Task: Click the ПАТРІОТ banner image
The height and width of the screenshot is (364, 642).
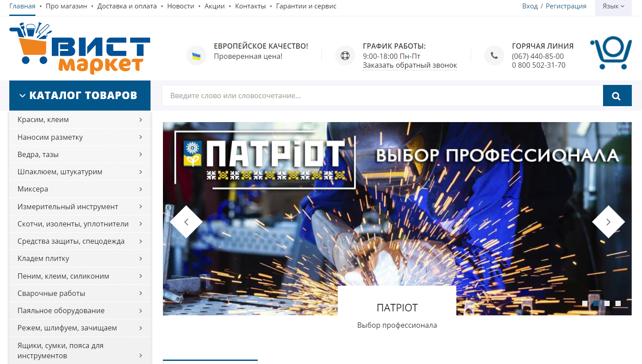Action: click(397, 218)
